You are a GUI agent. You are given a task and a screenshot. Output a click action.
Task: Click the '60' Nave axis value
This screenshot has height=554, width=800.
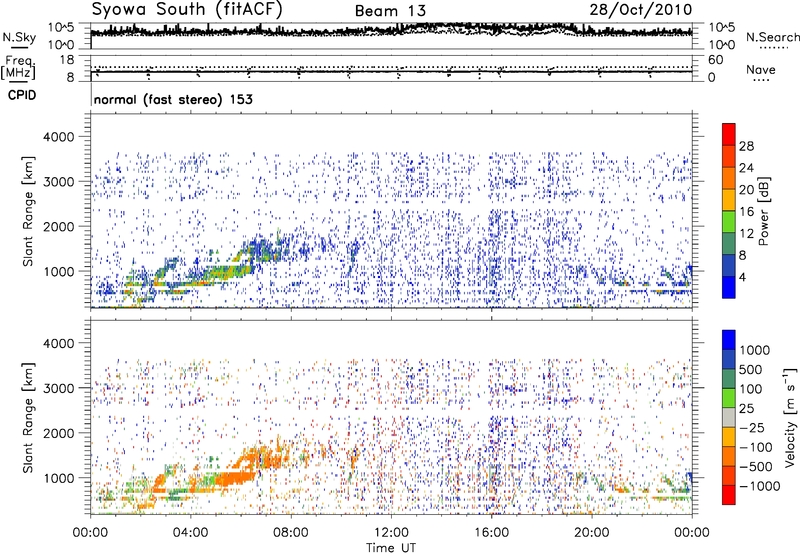pos(715,60)
